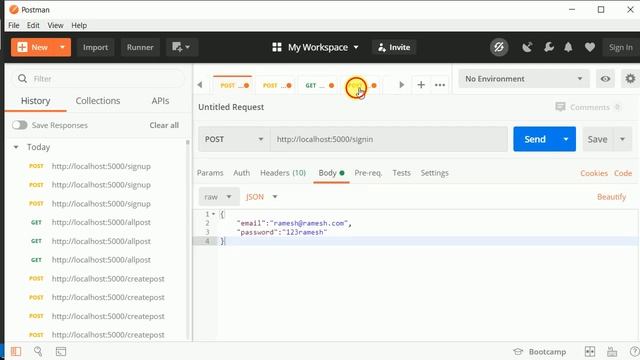
Task: Click the Cookies link
Action: click(x=594, y=173)
